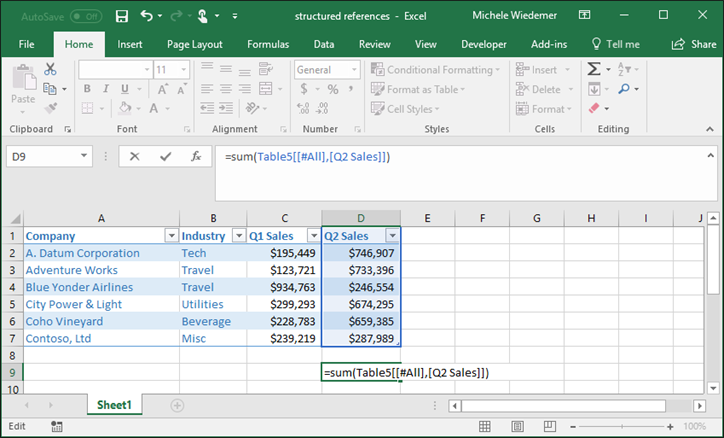Image resolution: width=724 pixels, height=438 pixels.
Task: Click the Fill down arrow icon
Action: tap(594, 89)
